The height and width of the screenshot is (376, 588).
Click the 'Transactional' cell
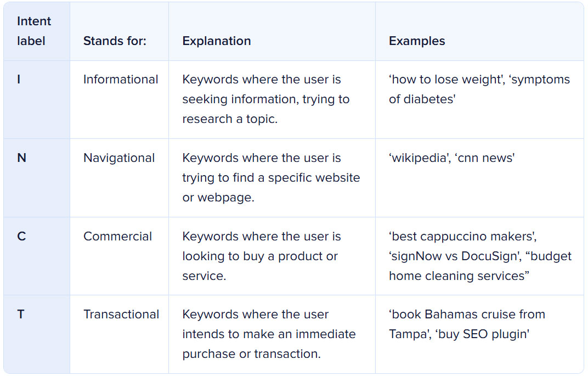tap(119, 334)
